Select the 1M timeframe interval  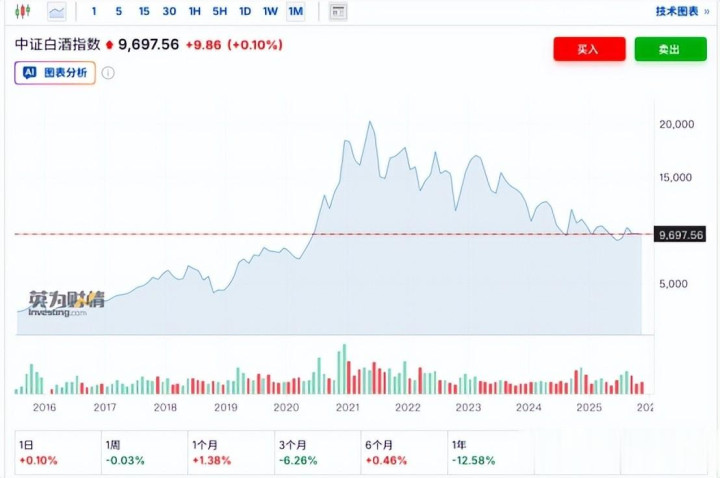[x=295, y=12]
